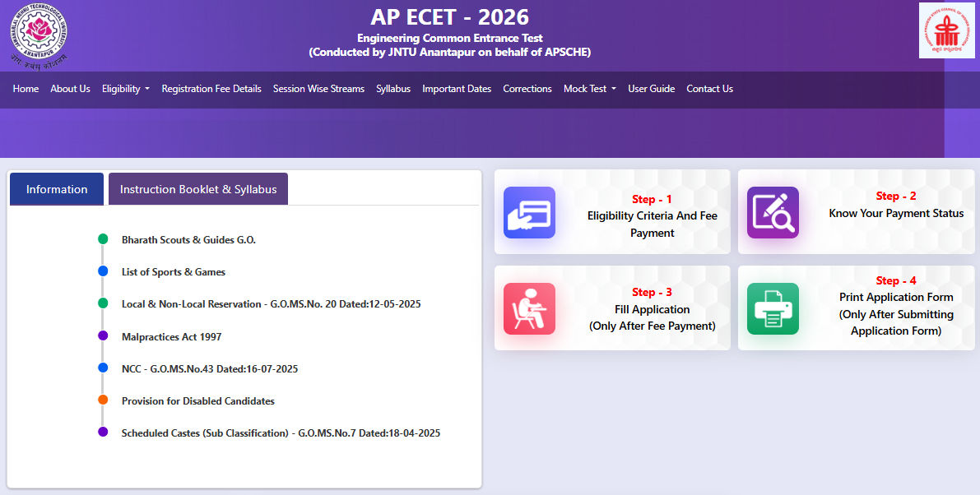Select the Information tab

[x=57, y=189]
